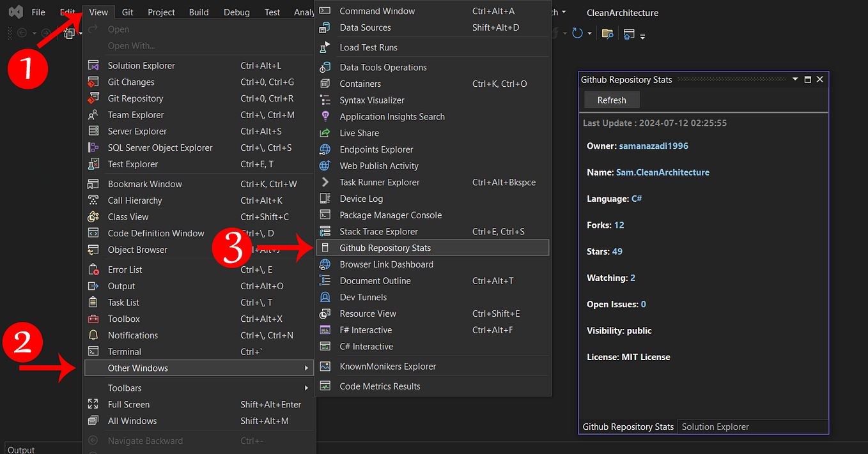Click the Visual Studio logo icon
868x454 pixels.
coord(15,11)
